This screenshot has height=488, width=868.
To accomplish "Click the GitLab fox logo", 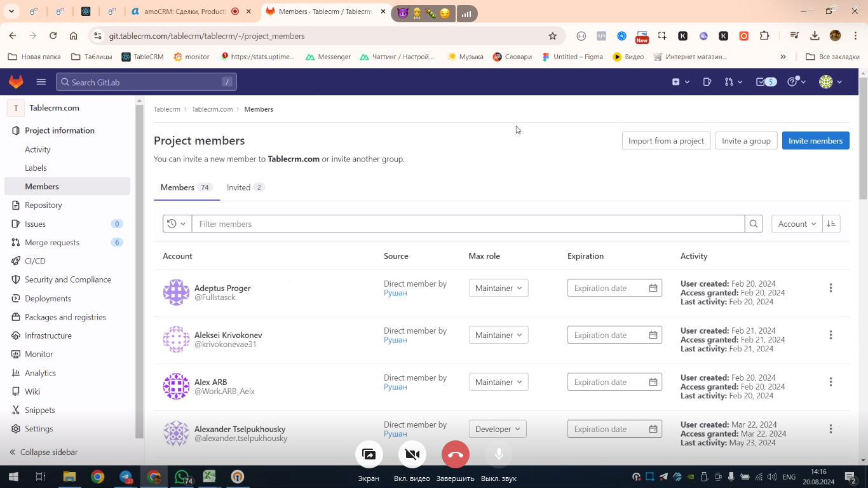I will coord(16,82).
